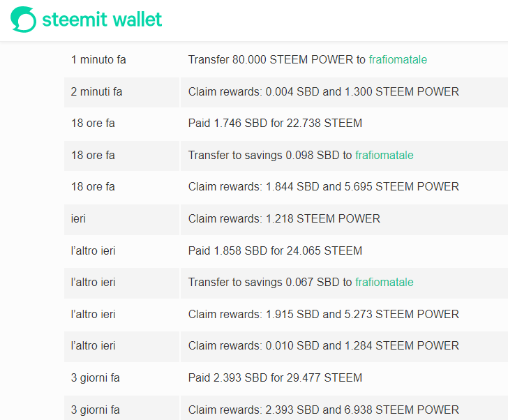Click timestamp beside Paid 1.746 SBD

(x=93, y=123)
